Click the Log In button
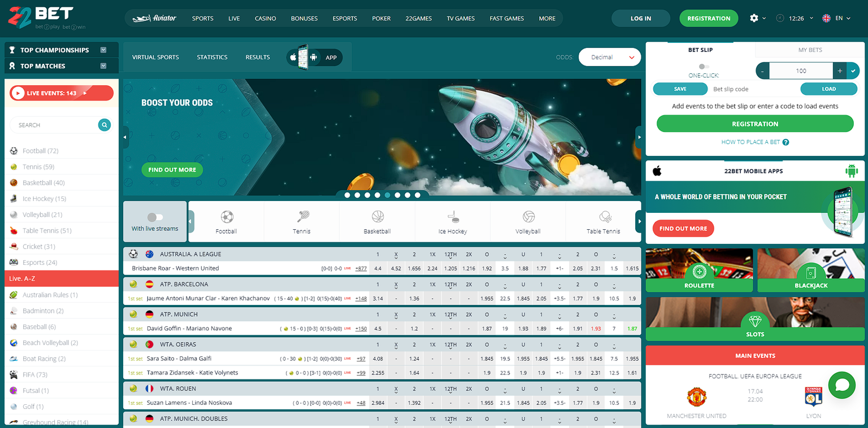Image resolution: width=868 pixels, height=428 pixels. click(640, 18)
